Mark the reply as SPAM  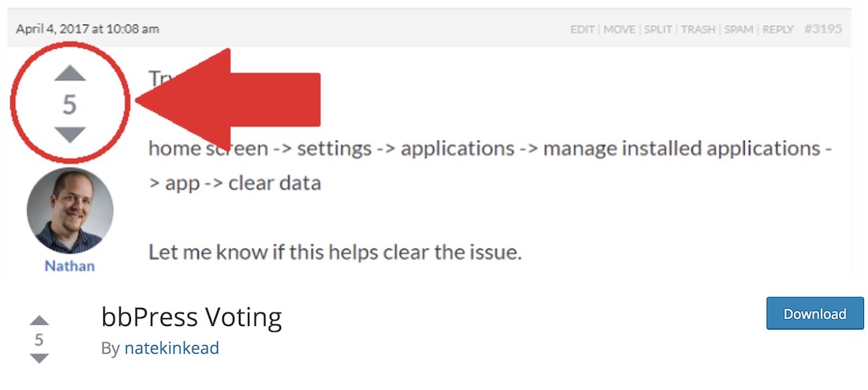739,29
